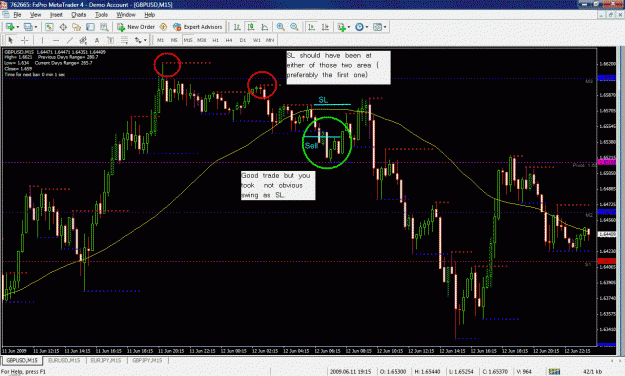Toggle Chart Shift from right border
625x376 pixels.
325,27
